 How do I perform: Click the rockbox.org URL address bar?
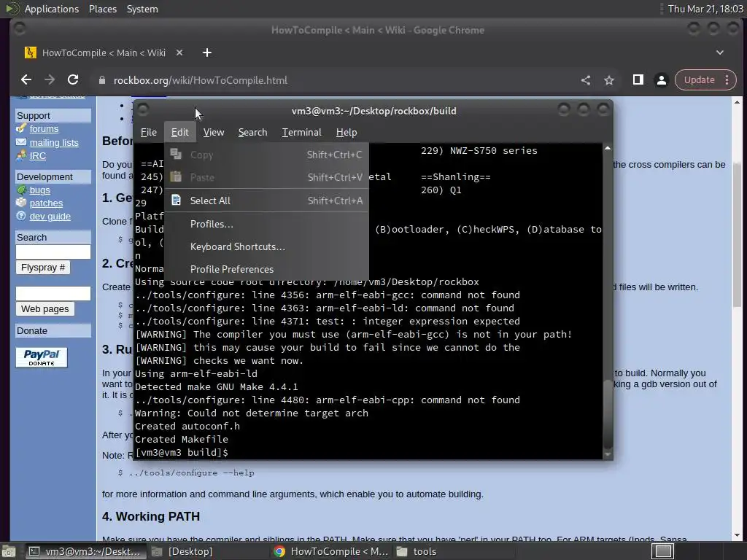click(x=201, y=80)
